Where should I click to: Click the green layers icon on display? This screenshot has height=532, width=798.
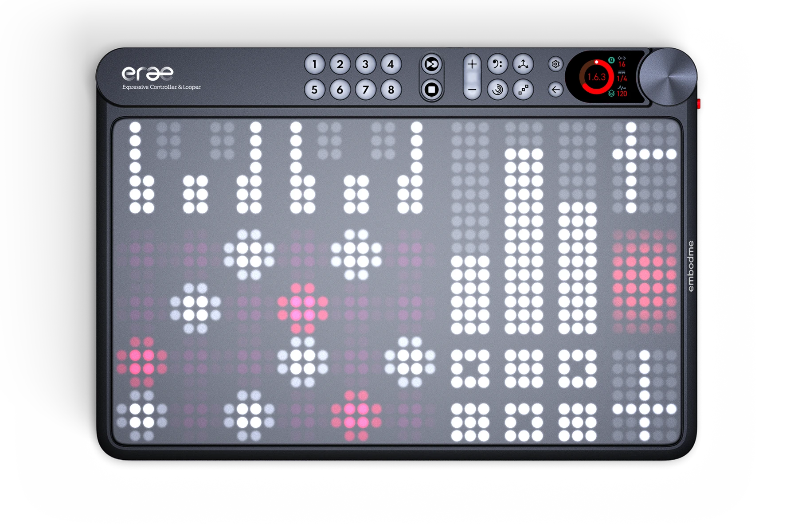(x=611, y=94)
